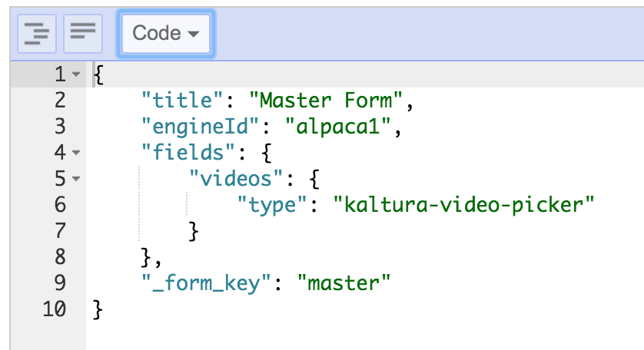Click the closing brace on line 10
This screenshot has width=644, height=350.
pyautogui.click(x=97, y=309)
